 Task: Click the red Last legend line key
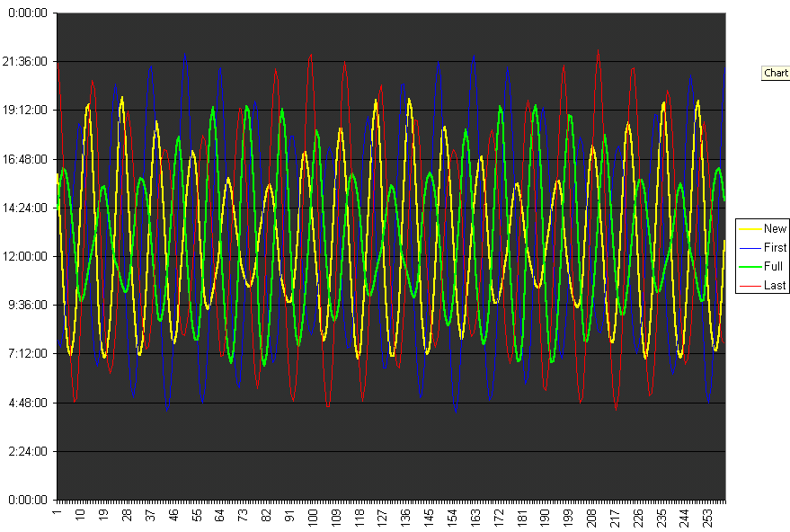[750, 286]
